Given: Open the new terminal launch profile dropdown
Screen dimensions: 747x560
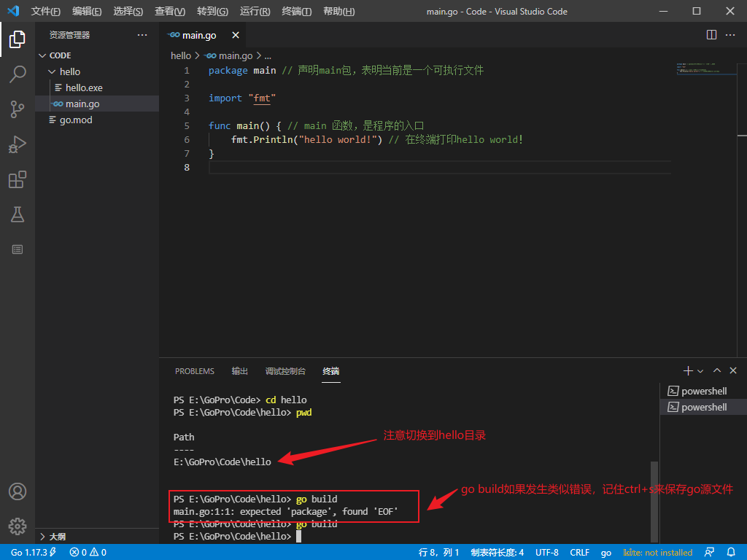Looking at the screenshot, I should [700, 371].
